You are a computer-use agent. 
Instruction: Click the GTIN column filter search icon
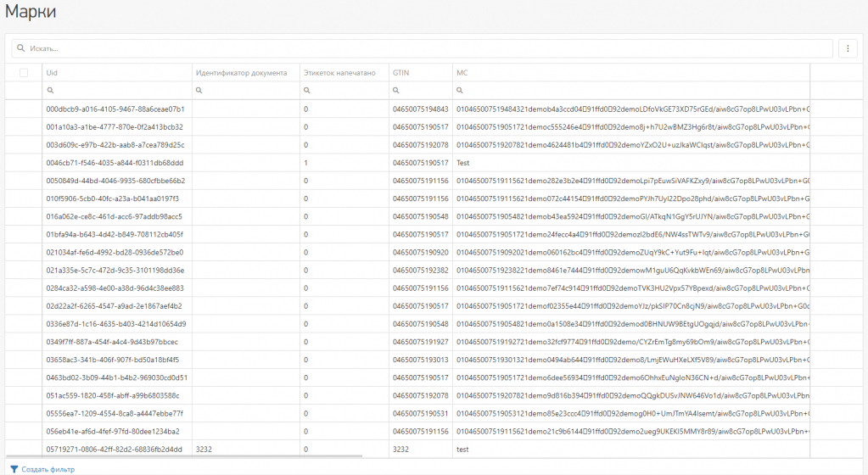(x=395, y=90)
